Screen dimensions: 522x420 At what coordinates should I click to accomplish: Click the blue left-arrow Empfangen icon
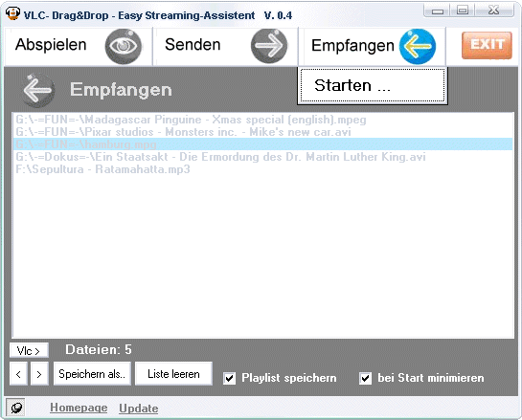(418, 46)
